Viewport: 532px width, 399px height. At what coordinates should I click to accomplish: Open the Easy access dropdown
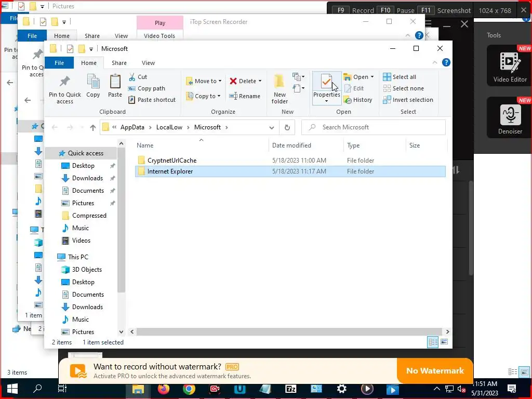click(298, 88)
